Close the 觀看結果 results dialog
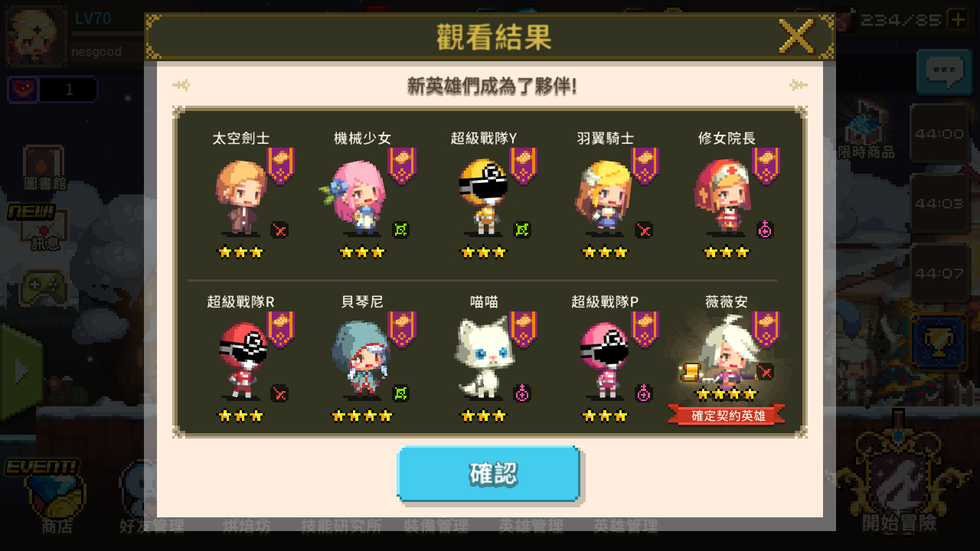Screen dimensions: 980x551 796,36
